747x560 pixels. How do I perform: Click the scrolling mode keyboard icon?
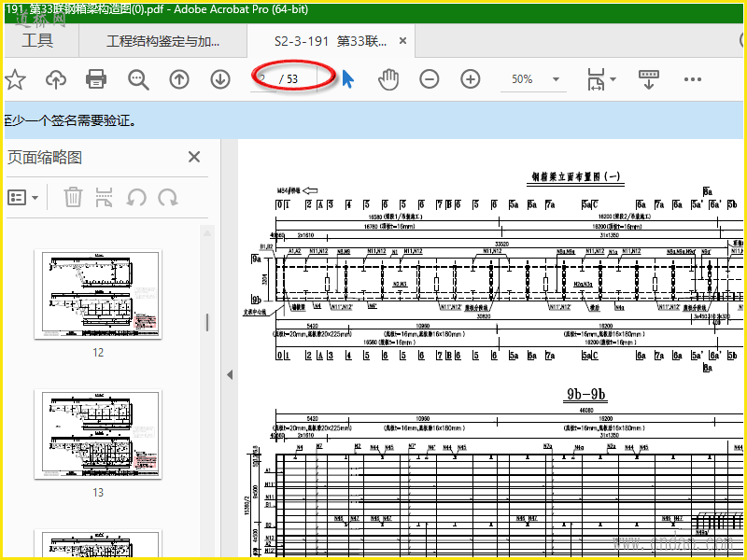point(648,79)
